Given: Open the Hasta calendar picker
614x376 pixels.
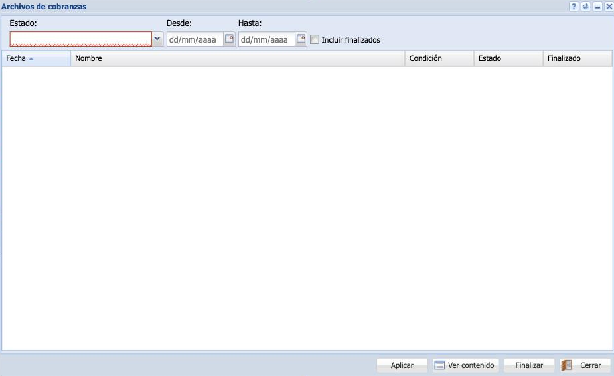Looking at the screenshot, I should click(x=301, y=39).
